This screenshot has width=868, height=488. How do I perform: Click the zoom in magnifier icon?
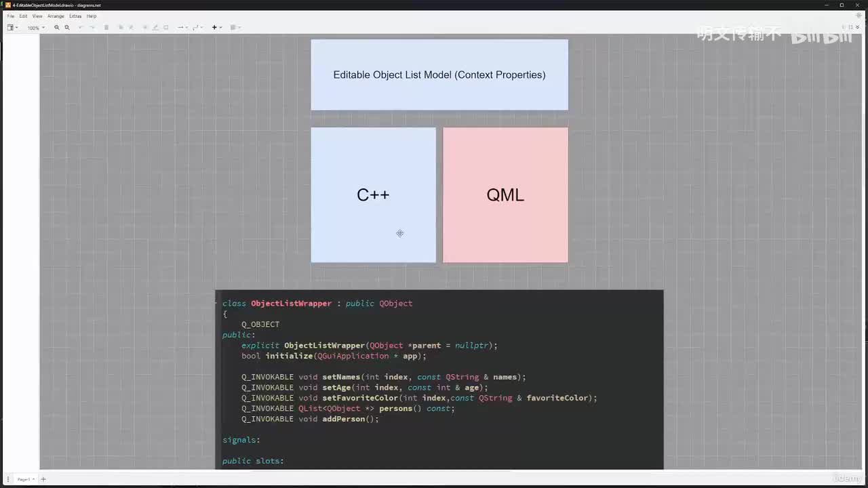coord(56,28)
